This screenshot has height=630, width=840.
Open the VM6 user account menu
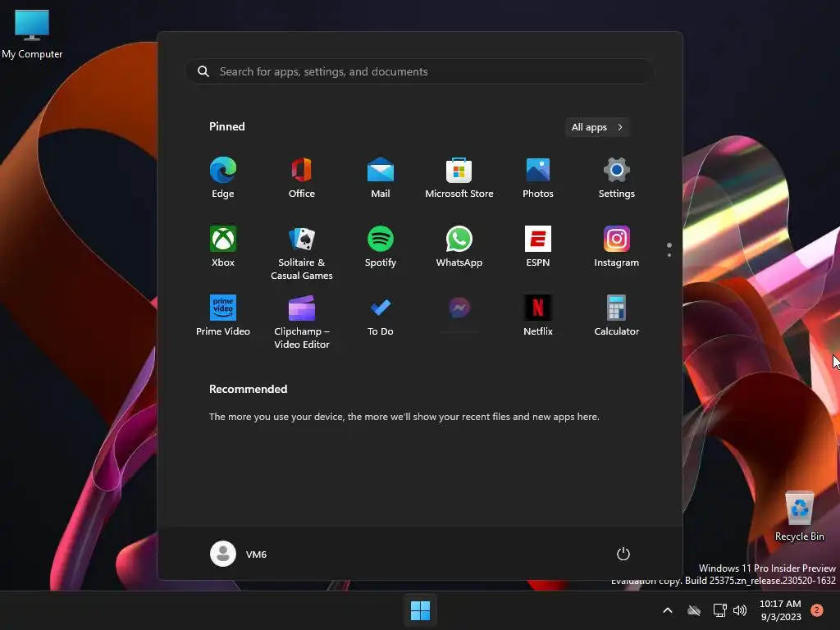click(239, 554)
